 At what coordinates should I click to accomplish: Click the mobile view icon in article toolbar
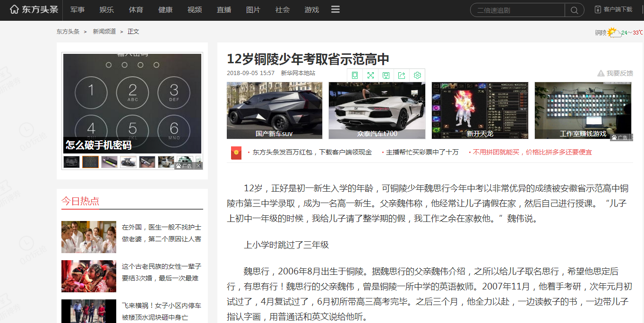click(x=355, y=75)
